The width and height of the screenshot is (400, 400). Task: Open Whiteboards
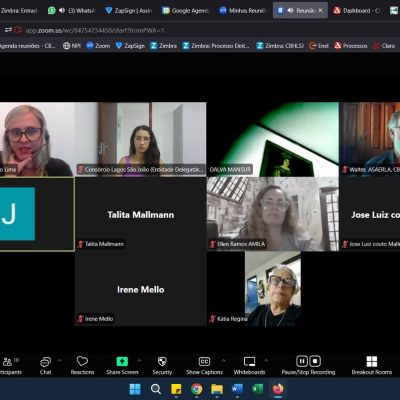[249, 365]
